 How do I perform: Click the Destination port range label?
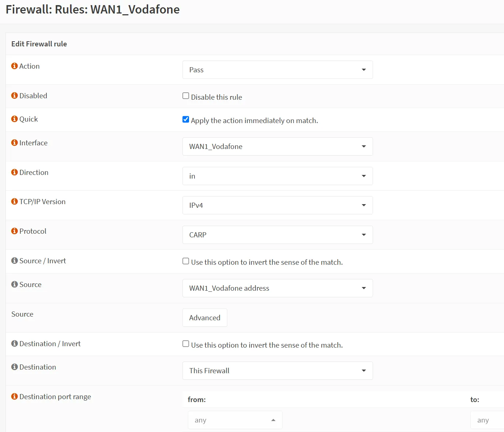(x=55, y=397)
